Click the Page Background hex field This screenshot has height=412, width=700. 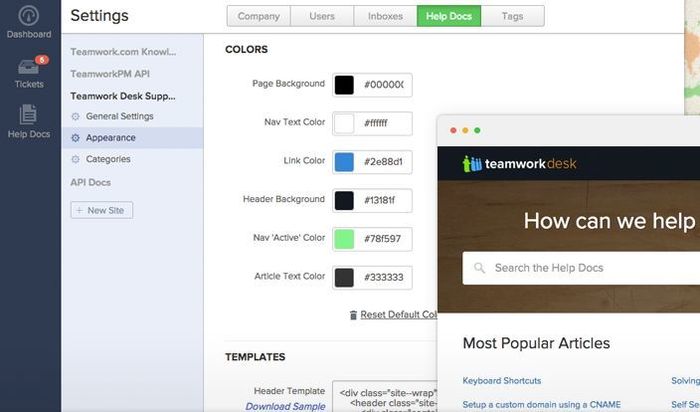coord(384,85)
